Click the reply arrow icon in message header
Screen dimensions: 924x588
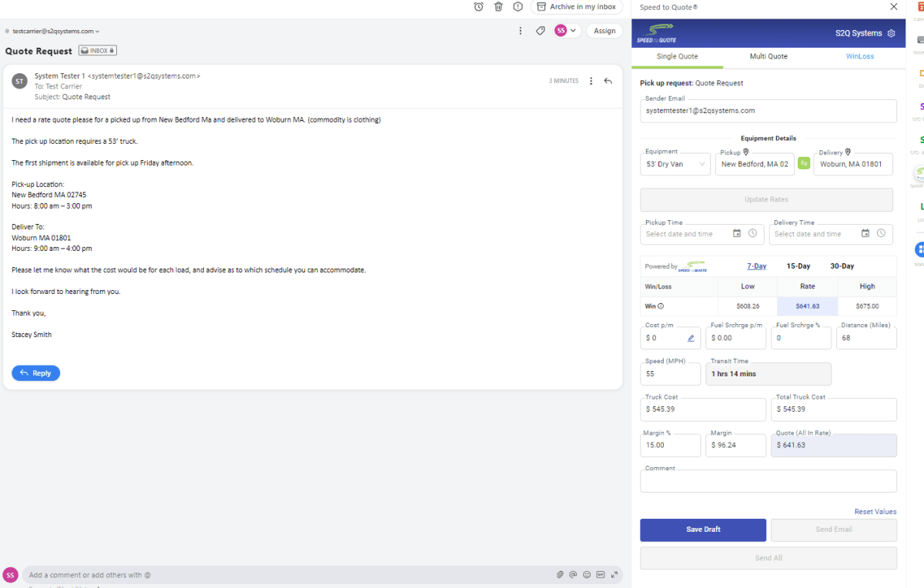pyautogui.click(x=608, y=81)
